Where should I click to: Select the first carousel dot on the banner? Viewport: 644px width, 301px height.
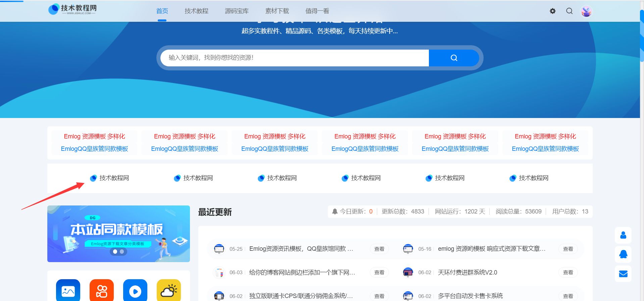coord(115,251)
